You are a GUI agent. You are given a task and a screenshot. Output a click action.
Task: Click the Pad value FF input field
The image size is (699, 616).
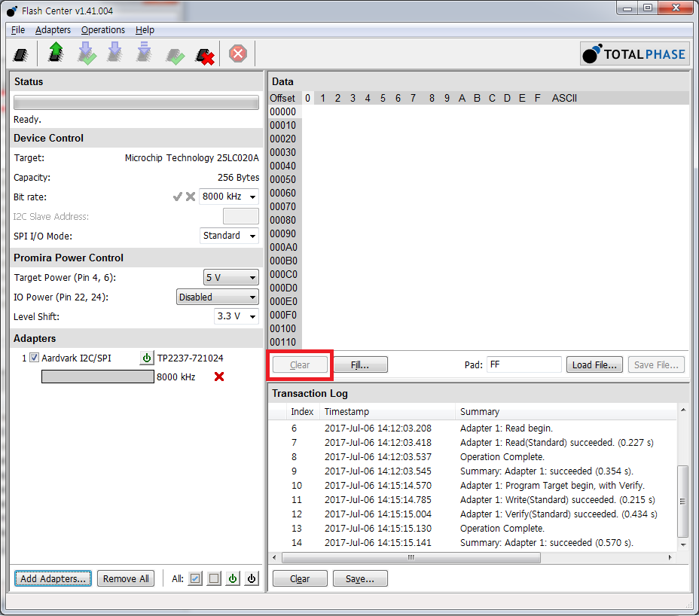point(523,364)
